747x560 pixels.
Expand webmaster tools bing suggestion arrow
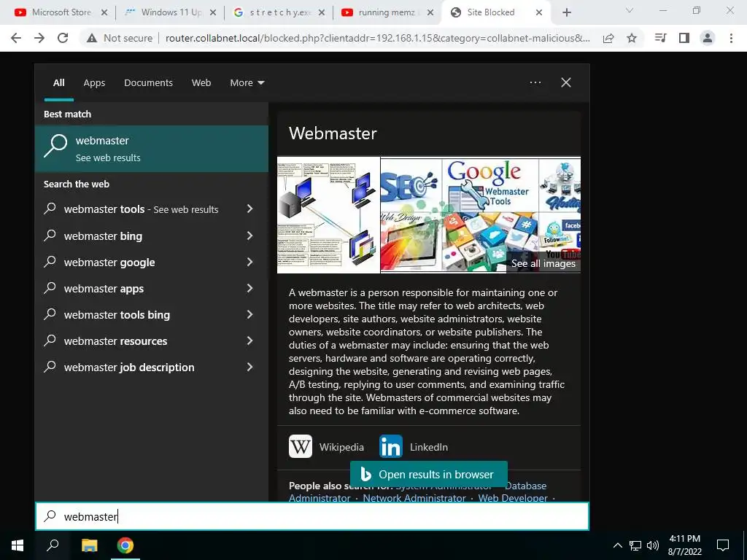click(249, 314)
